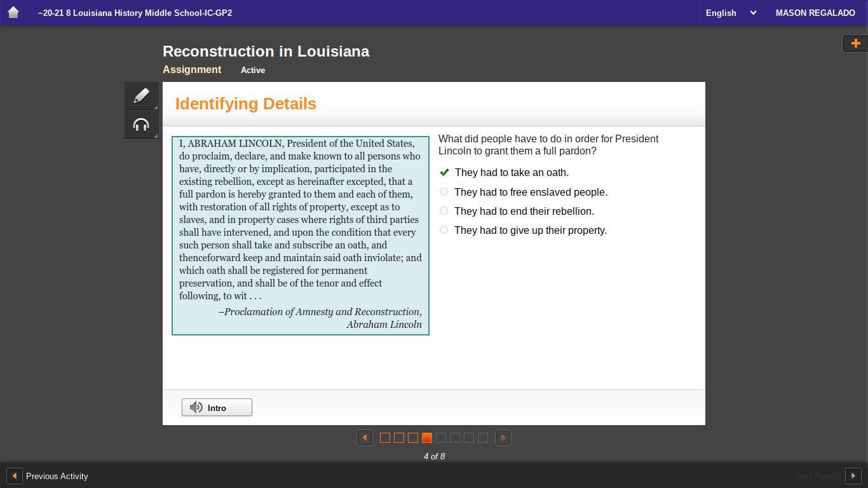Image resolution: width=868 pixels, height=488 pixels.
Task: Click the Previous Activity link
Action: point(57,476)
